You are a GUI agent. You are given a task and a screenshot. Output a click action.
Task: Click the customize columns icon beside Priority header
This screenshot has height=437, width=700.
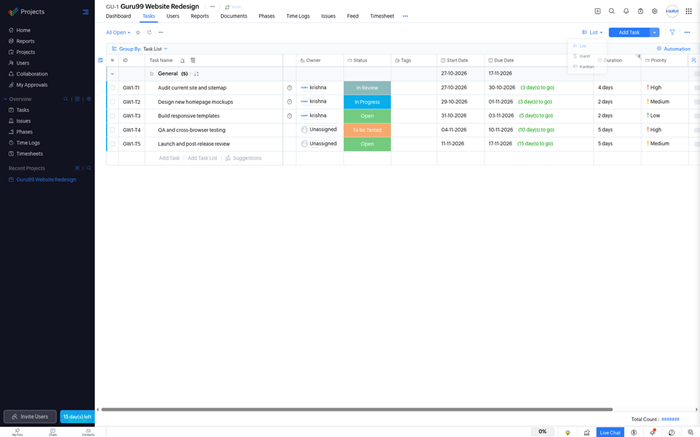click(x=694, y=60)
